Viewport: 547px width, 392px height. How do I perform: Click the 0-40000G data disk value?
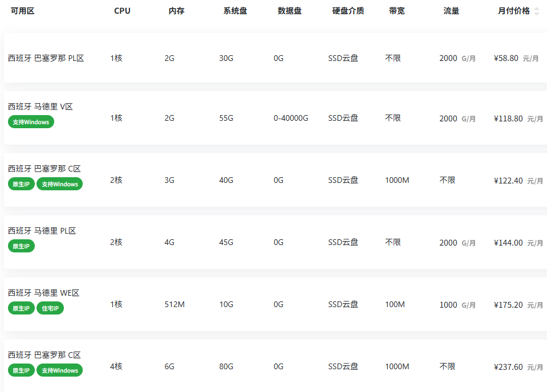point(291,119)
